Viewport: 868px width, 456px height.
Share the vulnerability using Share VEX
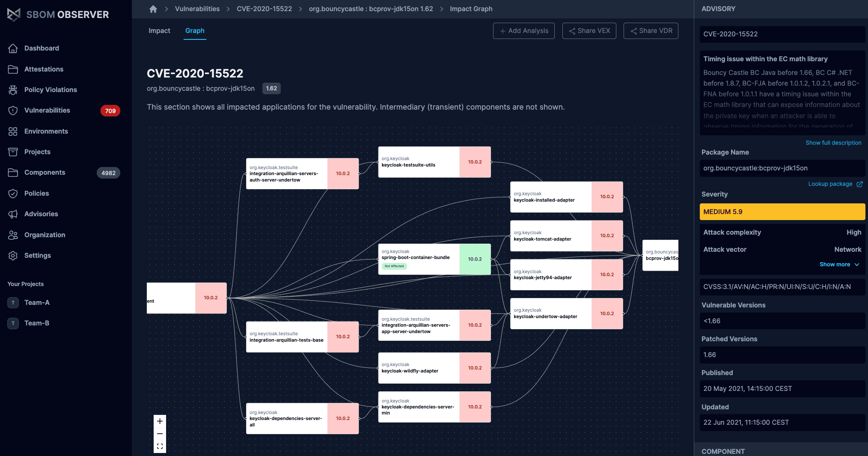coord(589,30)
